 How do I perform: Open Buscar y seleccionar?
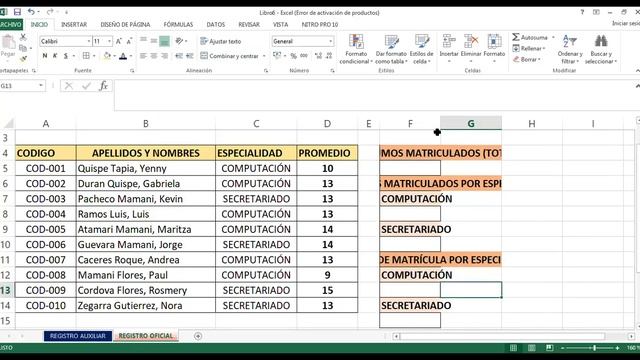pyautogui.click(x=601, y=49)
